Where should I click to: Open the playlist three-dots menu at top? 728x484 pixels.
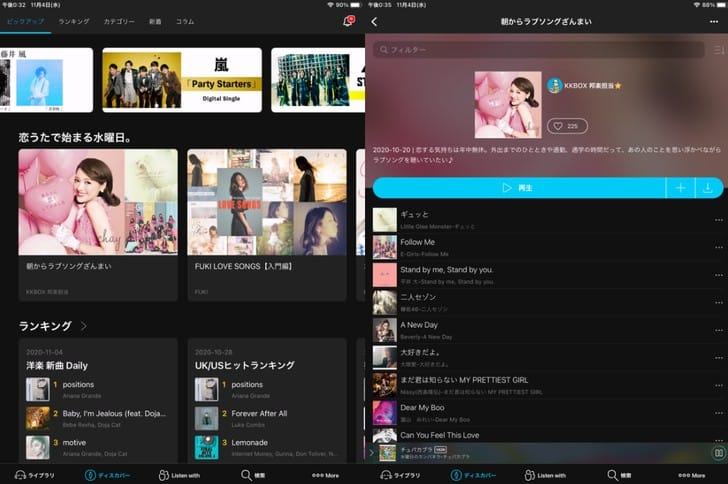click(714, 21)
